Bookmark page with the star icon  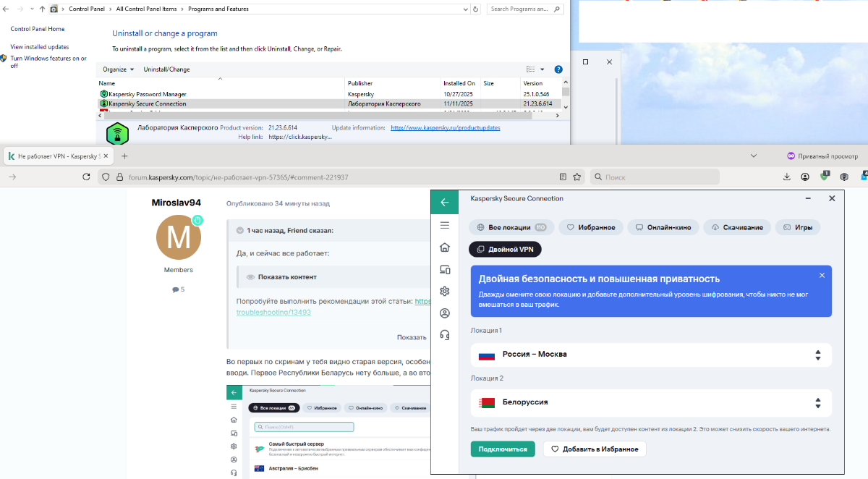pyautogui.click(x=577, y=177)
